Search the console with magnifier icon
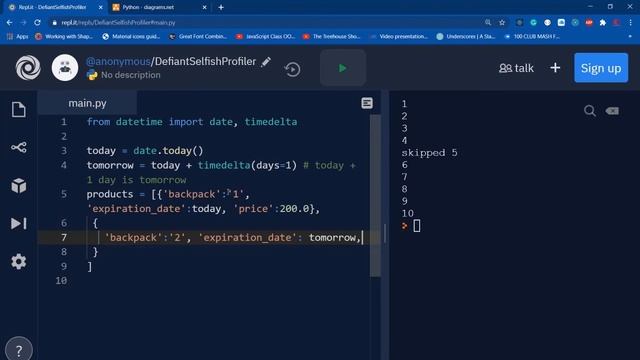 [x=589, y=111]
